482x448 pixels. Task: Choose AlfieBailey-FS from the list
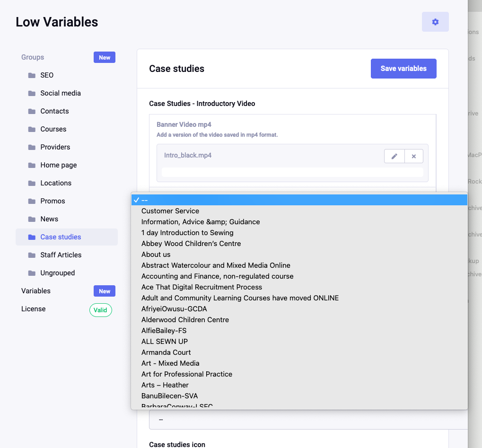[x=299, y=331]
